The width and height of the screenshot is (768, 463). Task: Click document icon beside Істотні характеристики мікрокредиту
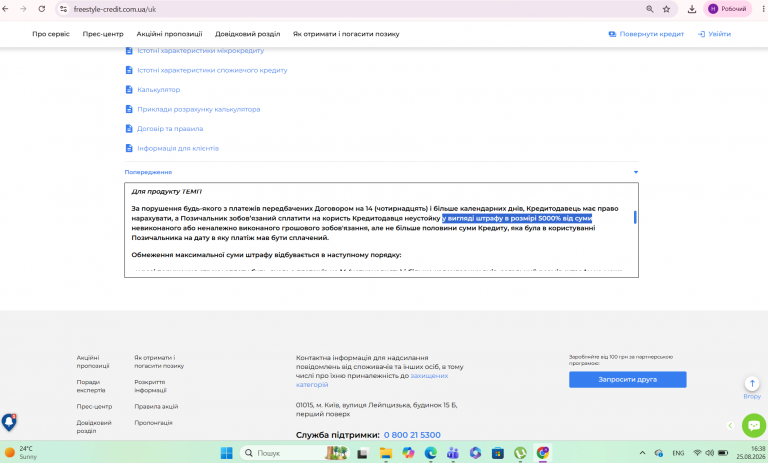[x=129, y=50]
